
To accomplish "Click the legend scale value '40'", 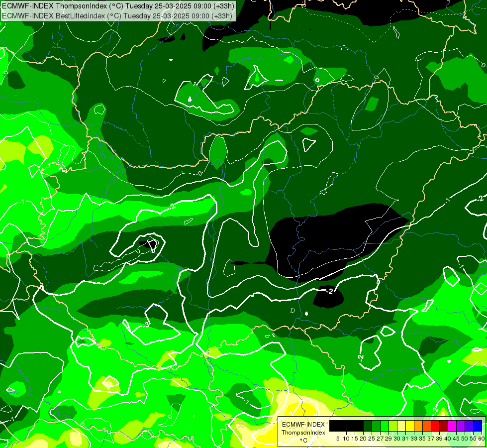I will [x=448, y=439].
